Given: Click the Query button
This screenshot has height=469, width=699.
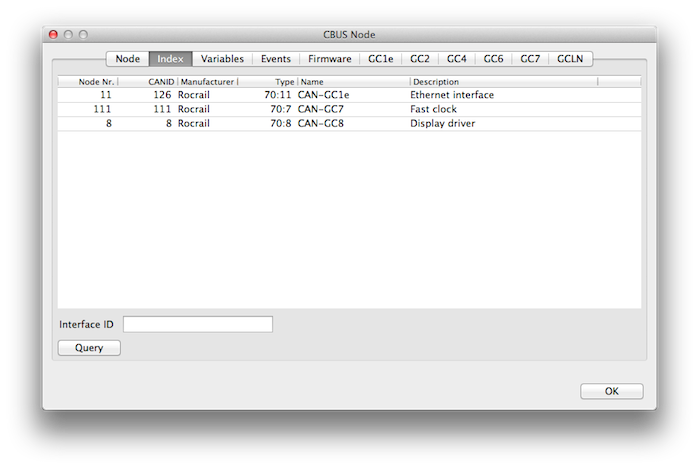Looking at the screenshot, I should [x=89, y=348].
